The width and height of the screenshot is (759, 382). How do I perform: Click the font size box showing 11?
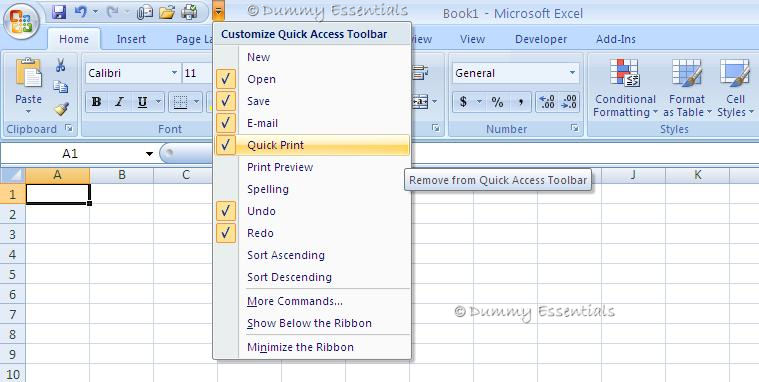197,73
